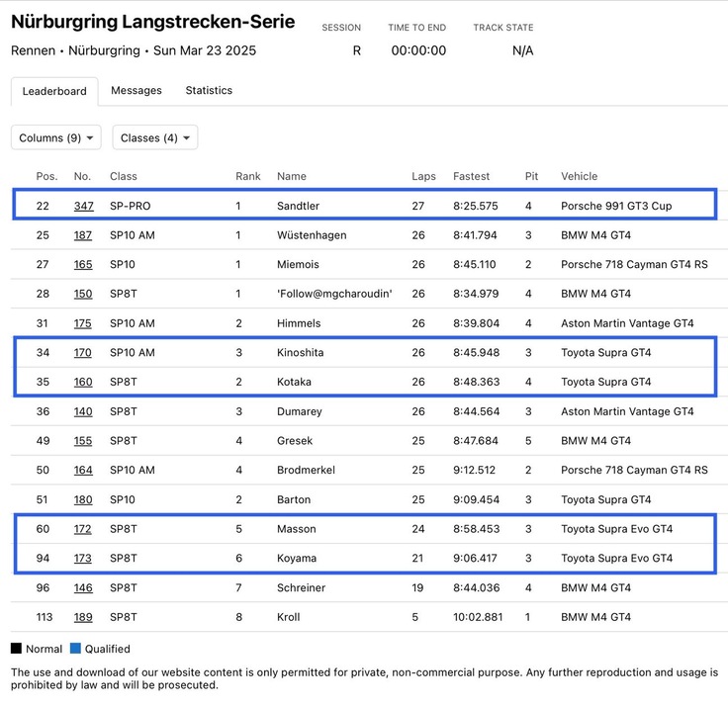This screenshot has width=728, height=708.
Task: Open car number 189 link
Action: click(83, 617)
